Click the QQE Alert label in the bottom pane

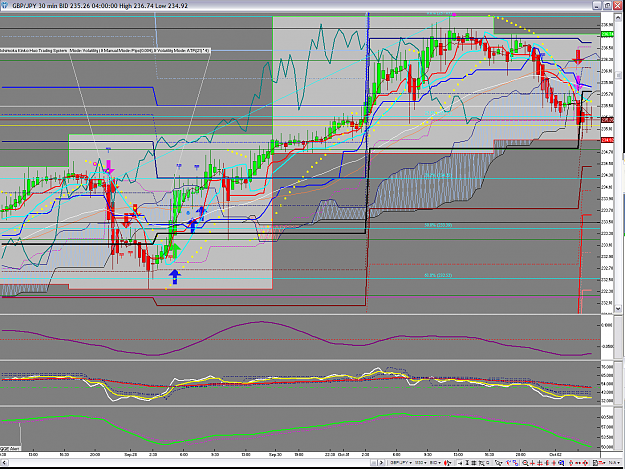[x=10, y=449]
